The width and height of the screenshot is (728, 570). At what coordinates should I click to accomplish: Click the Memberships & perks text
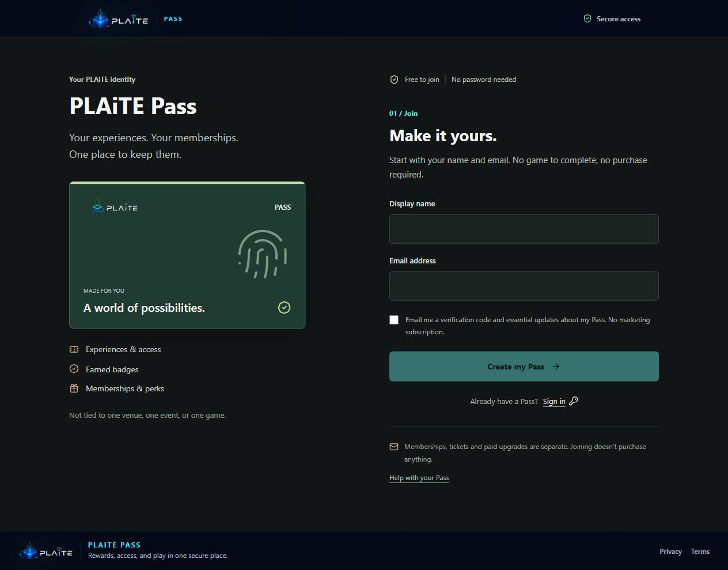125,388
